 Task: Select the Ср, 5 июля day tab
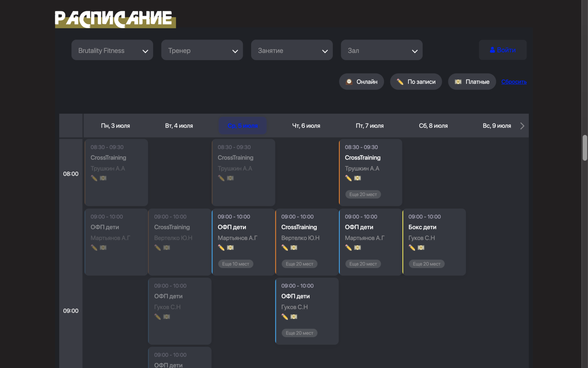243,125
